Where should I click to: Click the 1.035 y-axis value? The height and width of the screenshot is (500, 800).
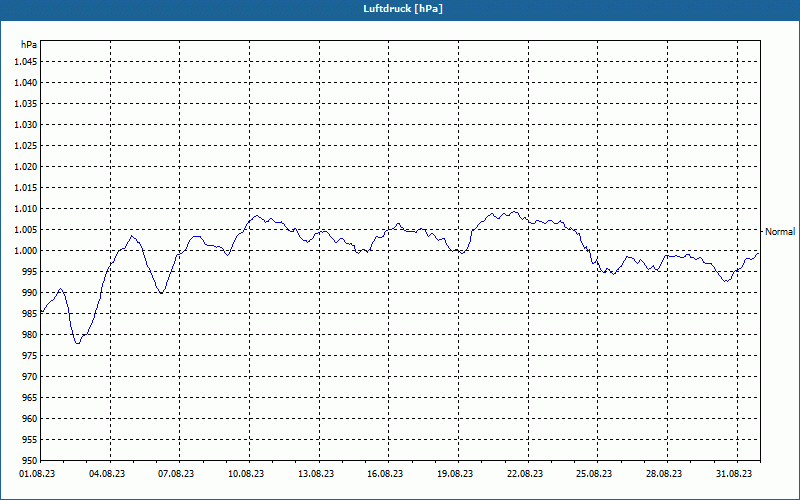26,104
